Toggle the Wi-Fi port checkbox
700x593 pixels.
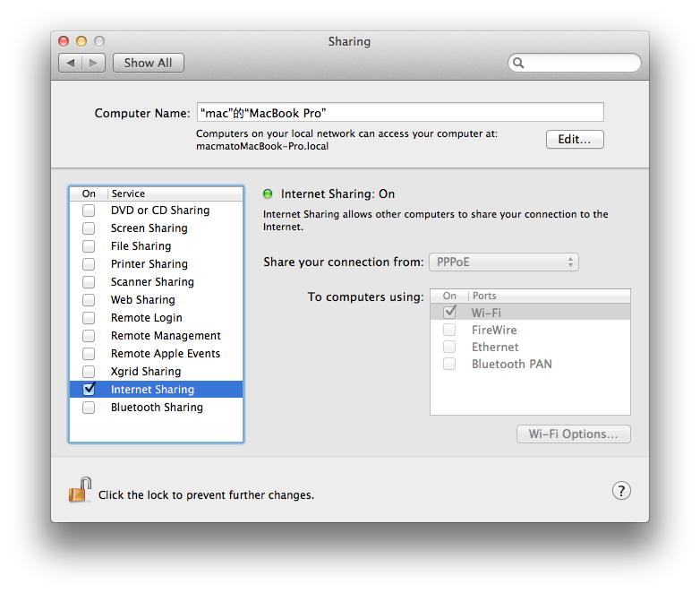[449, 312]
